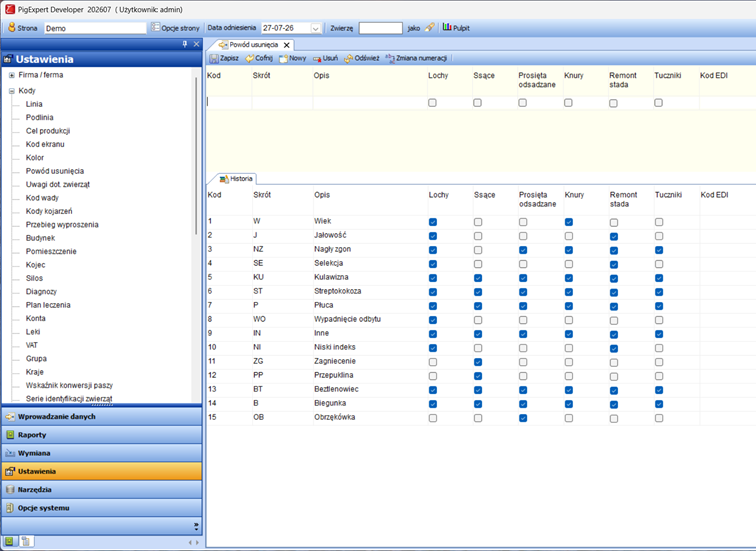
Task: Click the Strona user icon
Action: click(12, 28)
